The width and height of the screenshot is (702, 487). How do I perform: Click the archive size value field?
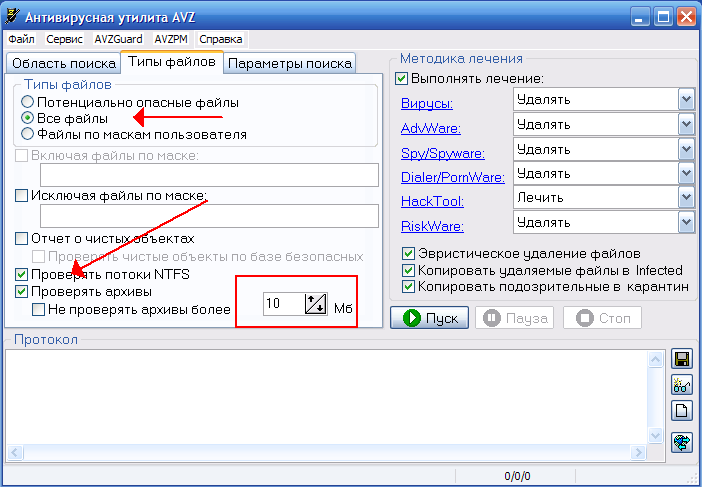(x=284, y=303)
